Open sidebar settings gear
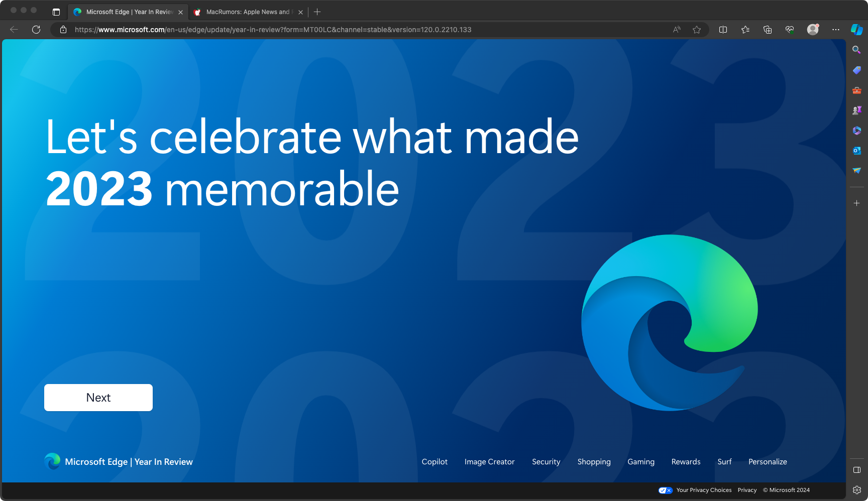The image size is (868, 501). (x=857, y=490)
